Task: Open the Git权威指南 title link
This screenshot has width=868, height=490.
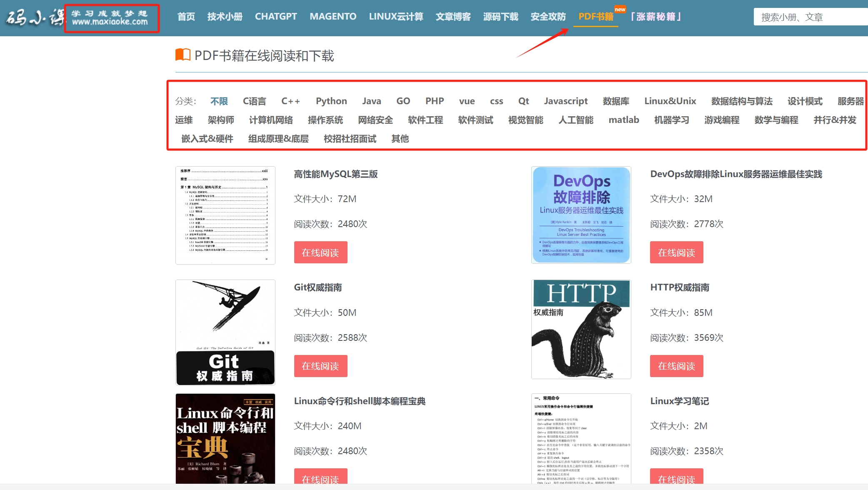Action: click(x=318, y=287)
